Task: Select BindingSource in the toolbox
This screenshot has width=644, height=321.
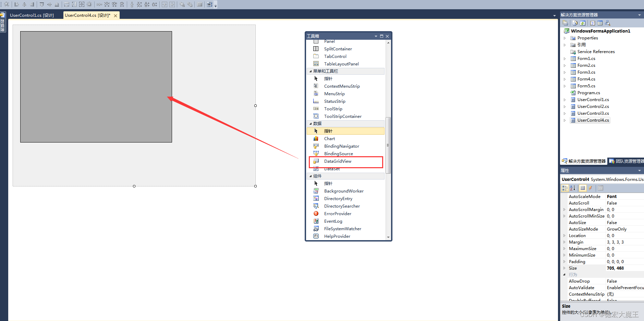Action: 345,154
